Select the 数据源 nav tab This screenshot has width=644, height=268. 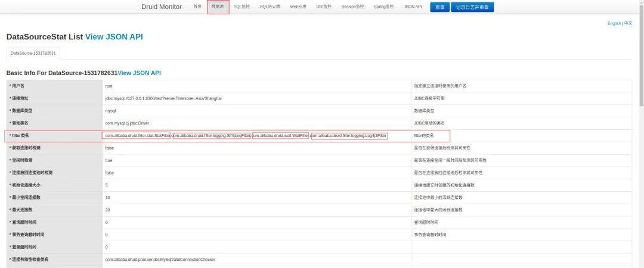click(218, 7)
